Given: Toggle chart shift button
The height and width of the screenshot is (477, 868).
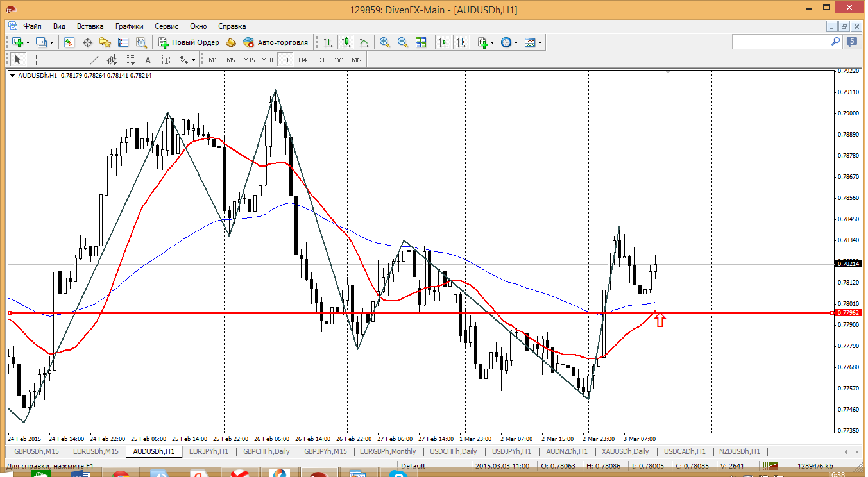Looking at the screenshot, I should coord(461,42).
